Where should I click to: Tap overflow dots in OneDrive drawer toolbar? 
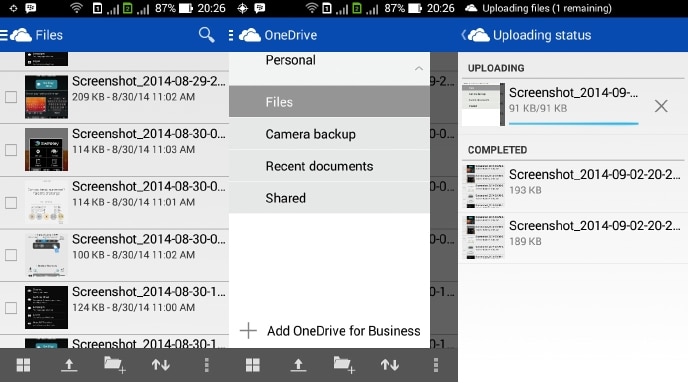[436, 365]
